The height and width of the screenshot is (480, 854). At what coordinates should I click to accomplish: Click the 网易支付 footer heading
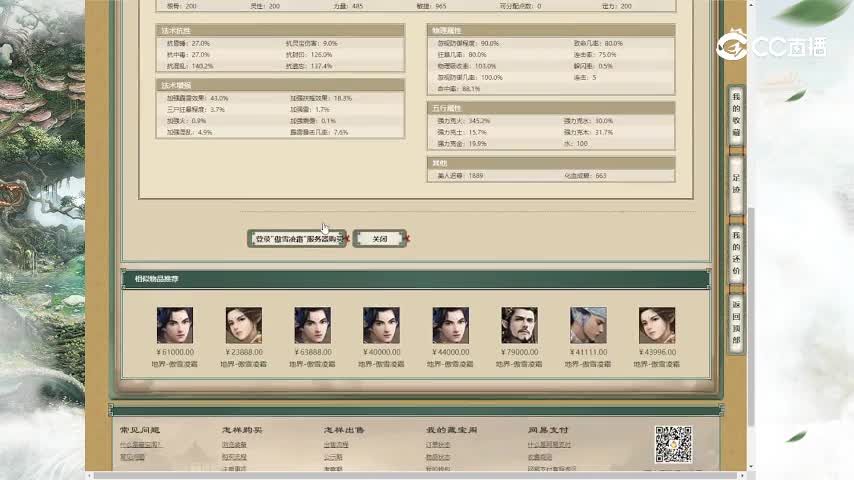(x=548, y=430)
